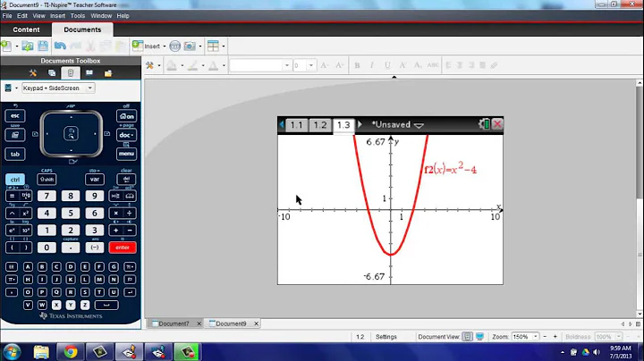Select TI-SmartView handheld tab in toolbox
The height and width of the screenshot is (361, 644).
(71, 73)
